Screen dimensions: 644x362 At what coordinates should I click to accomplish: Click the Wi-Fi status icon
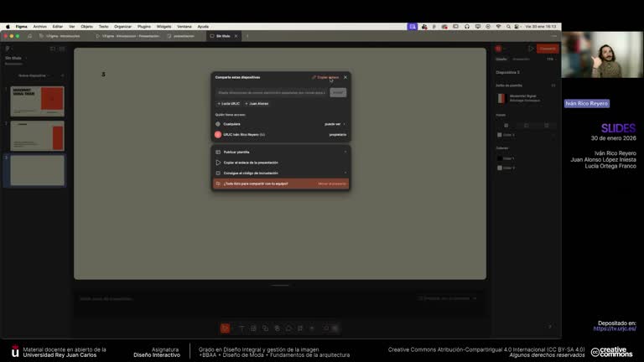point(498,26)
